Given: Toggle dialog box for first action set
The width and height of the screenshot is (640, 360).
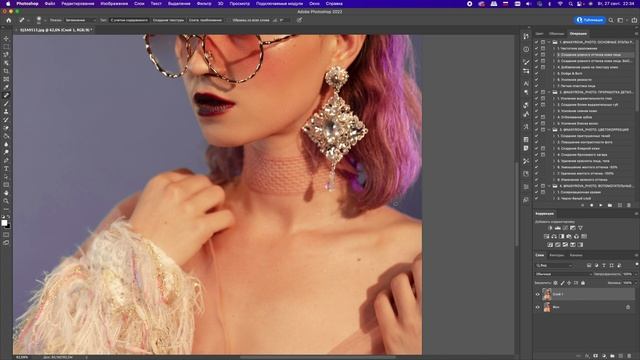Looking at the screenshot, I should (x=543, y=42).
